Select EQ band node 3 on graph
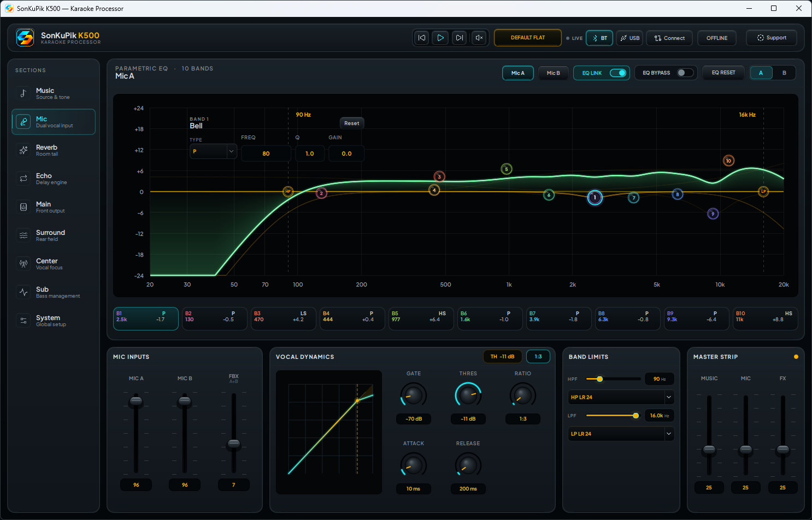The height and width of the screenshot is (520, 812). [439, 176]
